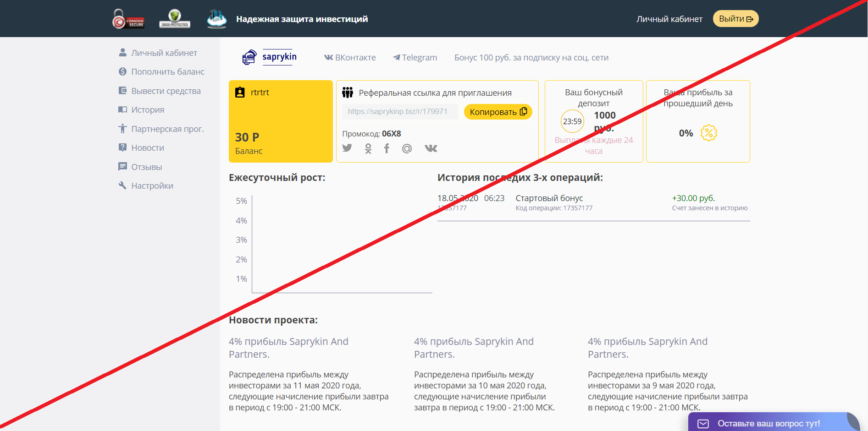The height and width of the screenshot is (431, 868).
Task: Click the Twitter share icon
Action: tap(347, 148)
